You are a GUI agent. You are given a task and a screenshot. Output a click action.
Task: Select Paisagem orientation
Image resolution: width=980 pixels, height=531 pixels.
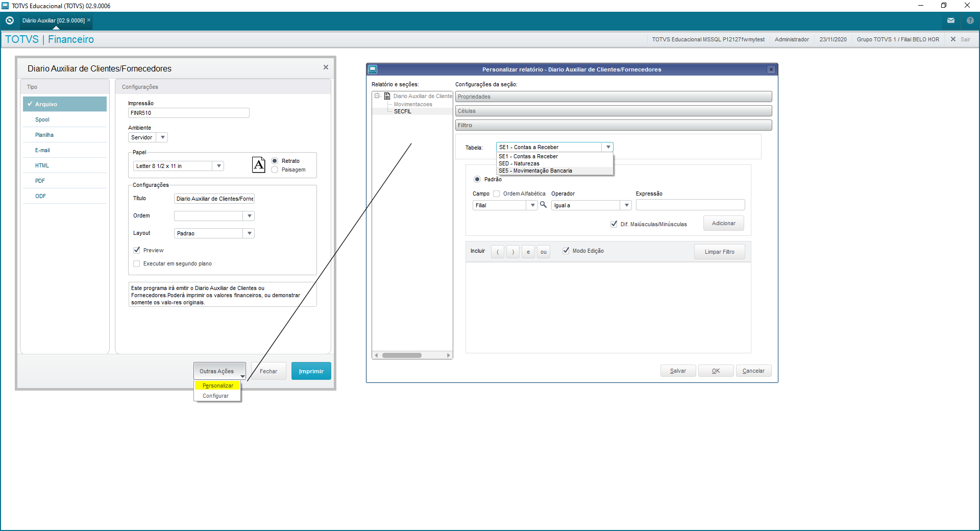point(275,170)
